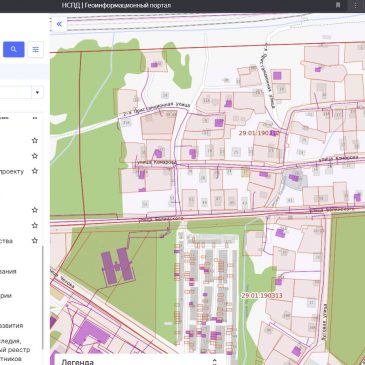Collapse the side panel with double-chevron button
Screen dimensions: 365x365
pos(59,24)
